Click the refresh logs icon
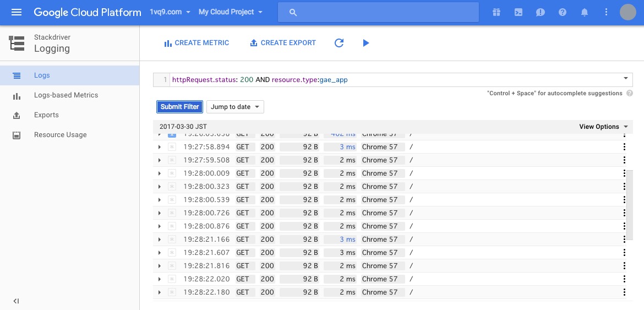Image resolution: width=644 pixels, height=310 pixels. click(x=339, y=43)
